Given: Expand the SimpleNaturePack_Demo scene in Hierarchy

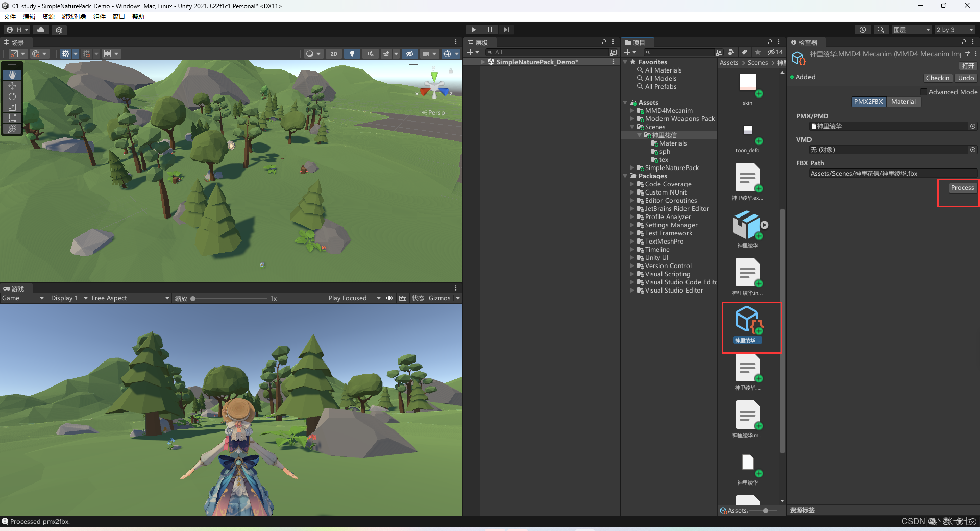Looking at the screenshot, I should (483, 62).
